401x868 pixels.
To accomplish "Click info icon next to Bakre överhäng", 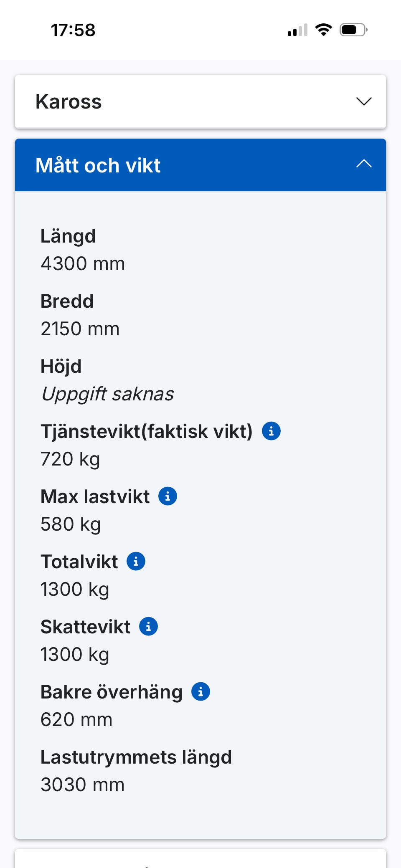I will (x=200, y=691).
